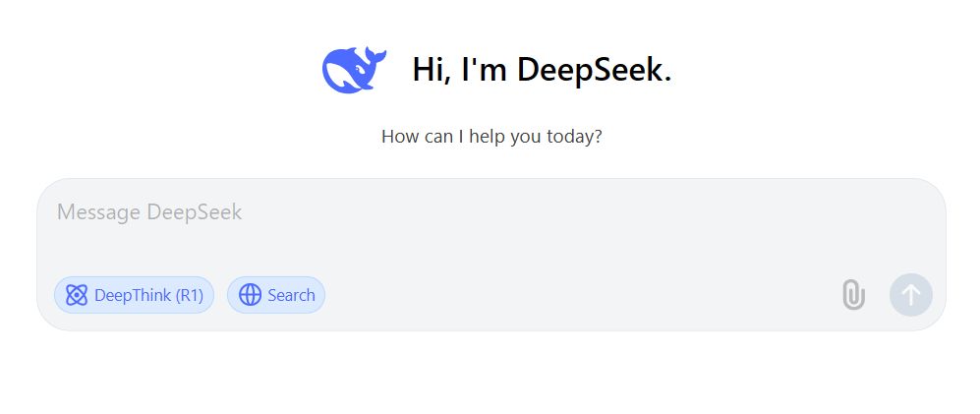The width and height of the screenshot is (980, 414).
Task: Click the "Search" label text on pill
Action: coord(291,295)
